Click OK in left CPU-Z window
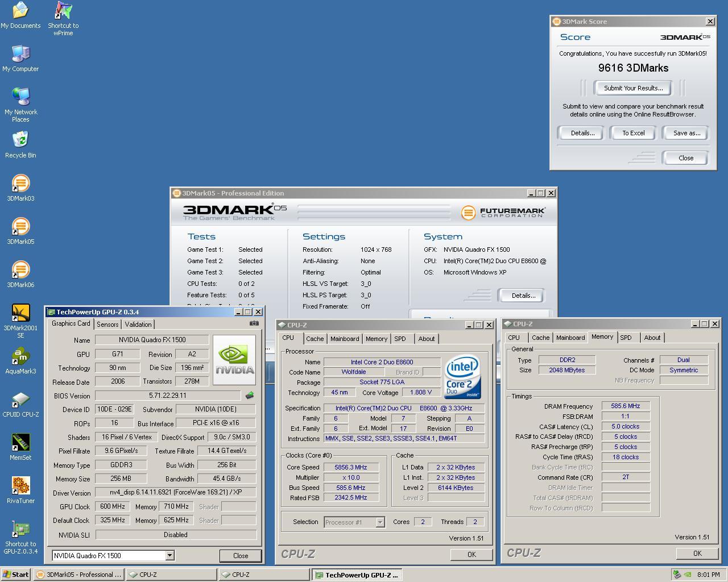The height and width of the screenshot is (582, 728). click(x=471, y=554)
